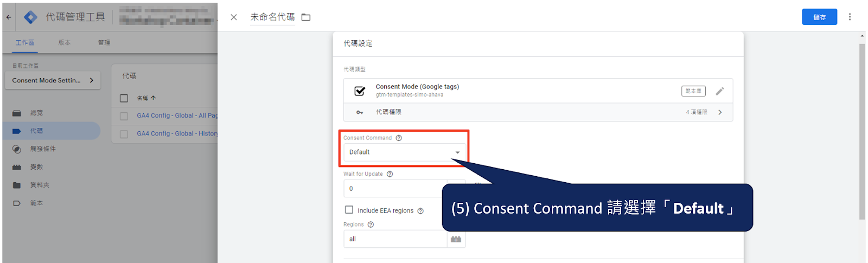Select all tags with the header checkbox
Screen dimensions: 868x263
pyautogui.click(x=124, y=98)
